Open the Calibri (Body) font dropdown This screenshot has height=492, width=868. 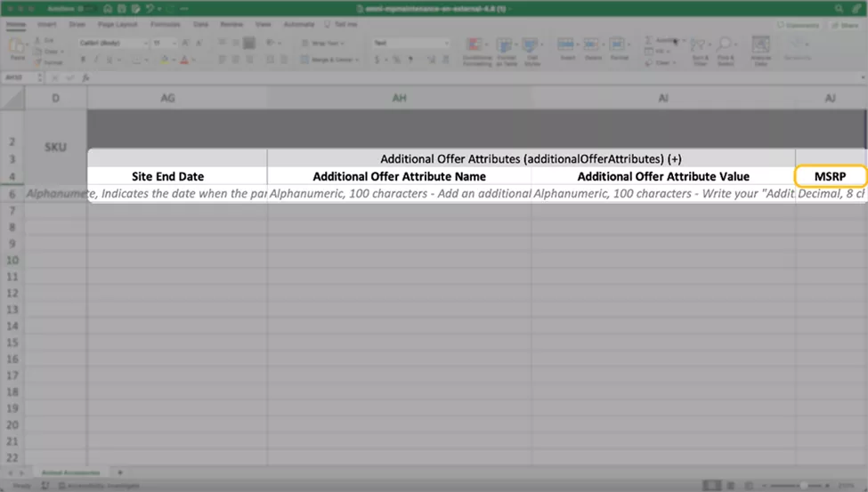click(x=110, y=43)
